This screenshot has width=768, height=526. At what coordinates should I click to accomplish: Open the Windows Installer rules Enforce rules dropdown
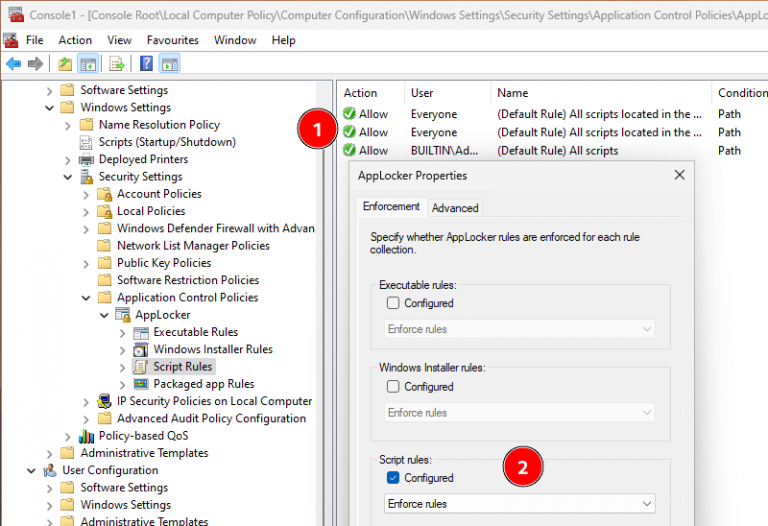point(520,412)
